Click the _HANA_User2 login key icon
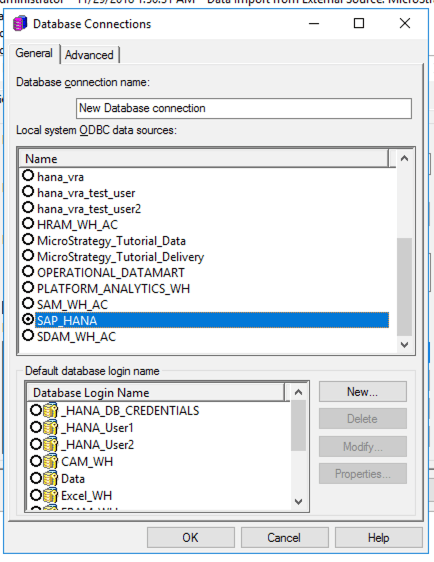The width and height of the screenshot is (434, 562). point(51,444)
